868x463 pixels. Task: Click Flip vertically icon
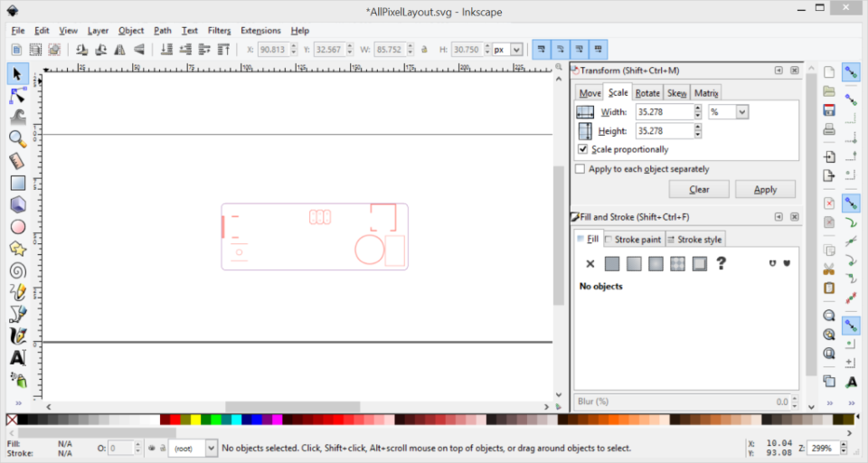139,50
